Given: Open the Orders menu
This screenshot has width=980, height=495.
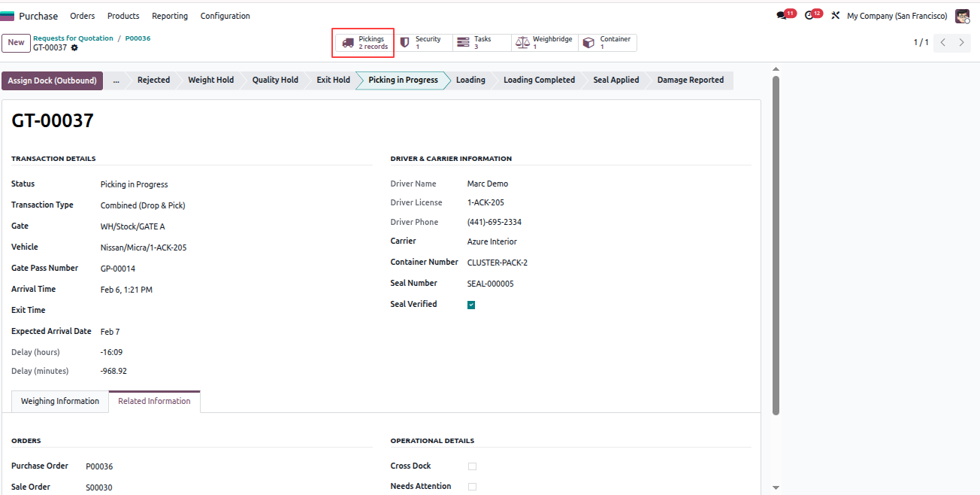Looking at the screenshot, I should click(x=83, y=16).
